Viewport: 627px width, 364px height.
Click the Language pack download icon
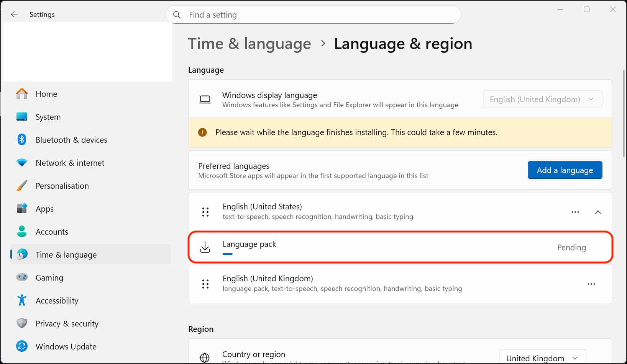pos(205,247)
